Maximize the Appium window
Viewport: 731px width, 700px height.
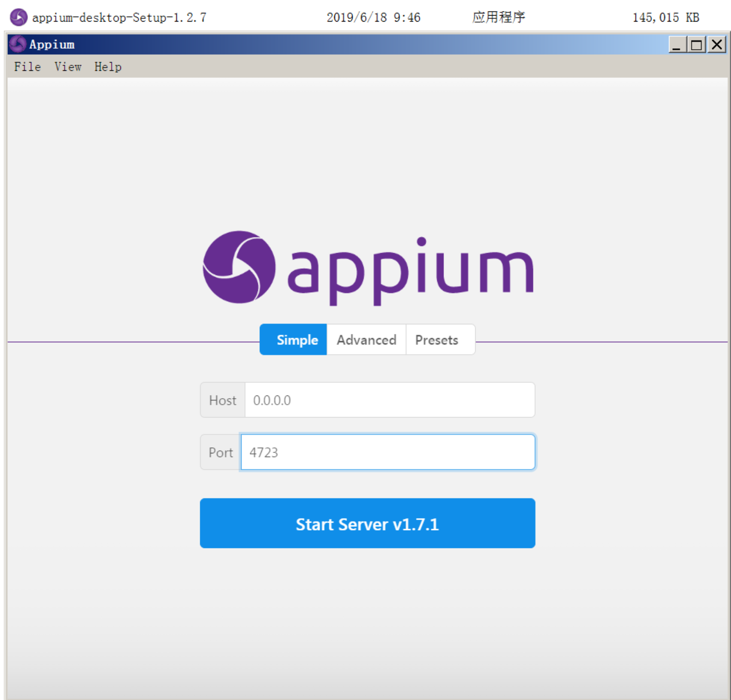pos(697,45)
